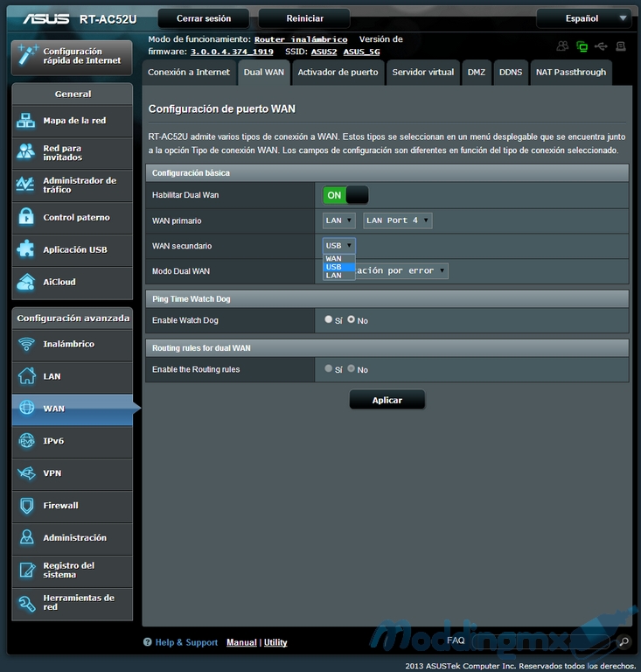641x672 pixels.
Task: Choose WAN option in open dropdown list
Action: pos(338,258)
